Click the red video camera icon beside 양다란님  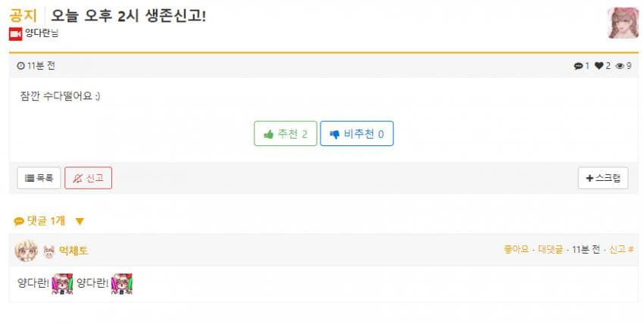point(16,34)
